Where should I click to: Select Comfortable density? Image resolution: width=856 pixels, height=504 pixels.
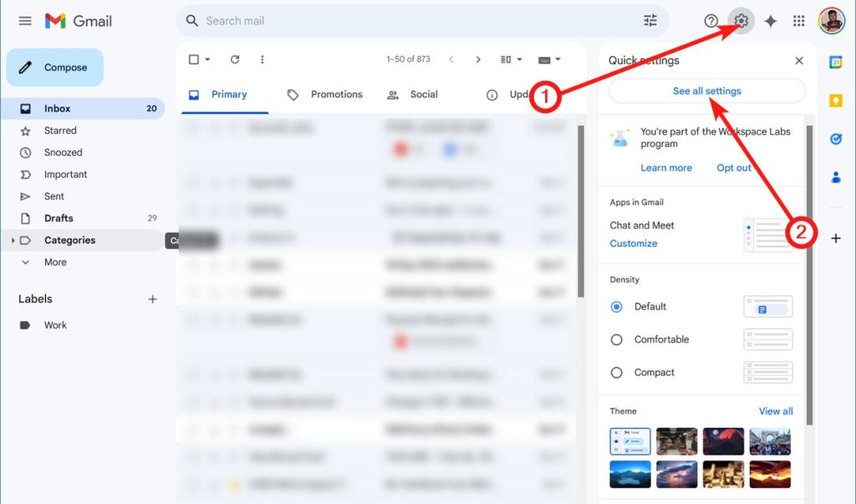click(x=615, y=339)
